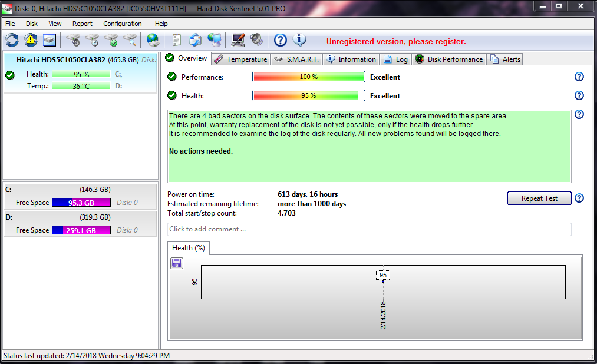
Task: Open the Disk menu
Action: coord(32,24)
